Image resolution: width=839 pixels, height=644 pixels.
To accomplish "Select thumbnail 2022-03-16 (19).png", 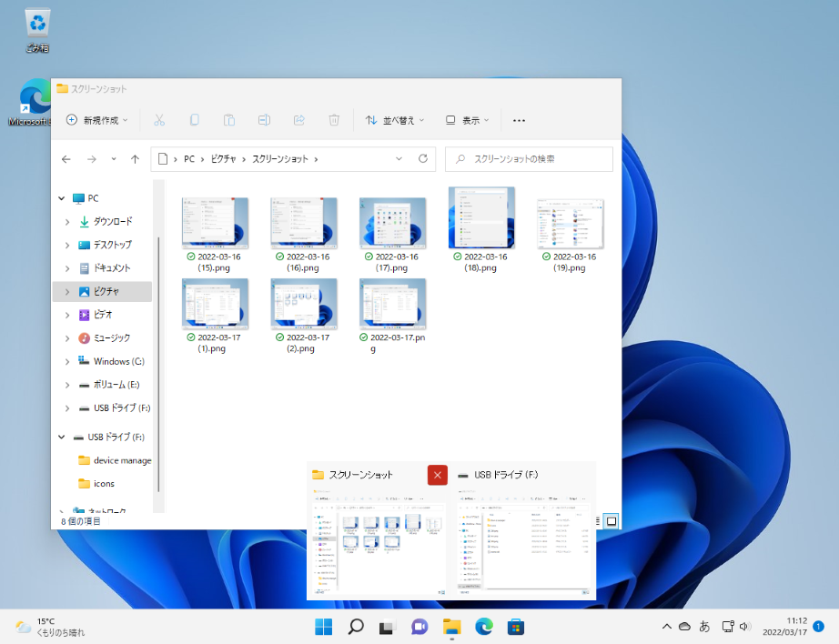I will [x=570, y=223].
